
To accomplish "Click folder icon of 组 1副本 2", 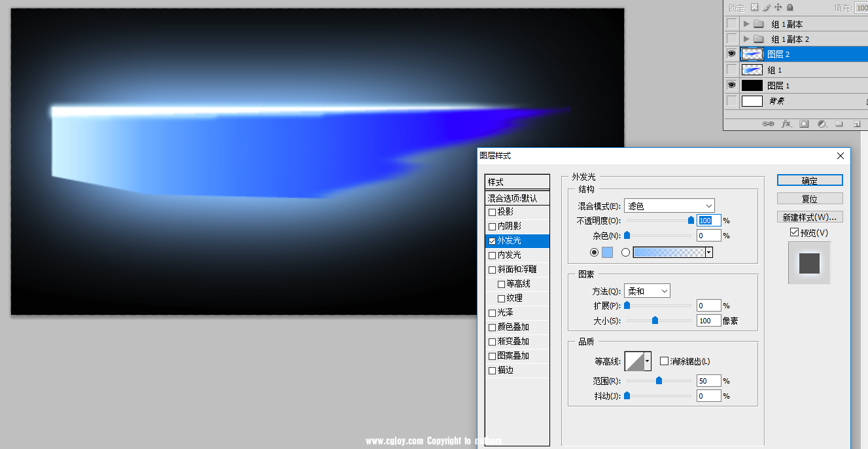I will (759, 39).
